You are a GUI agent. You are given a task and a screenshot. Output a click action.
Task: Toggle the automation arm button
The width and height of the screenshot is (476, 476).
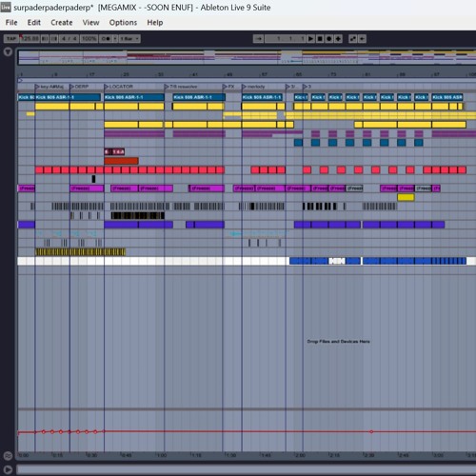353,39
